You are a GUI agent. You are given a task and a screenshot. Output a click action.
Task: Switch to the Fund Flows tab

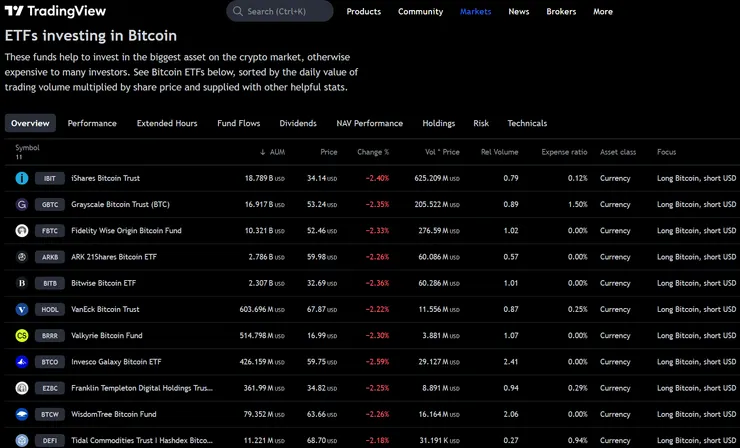point(238,123)
